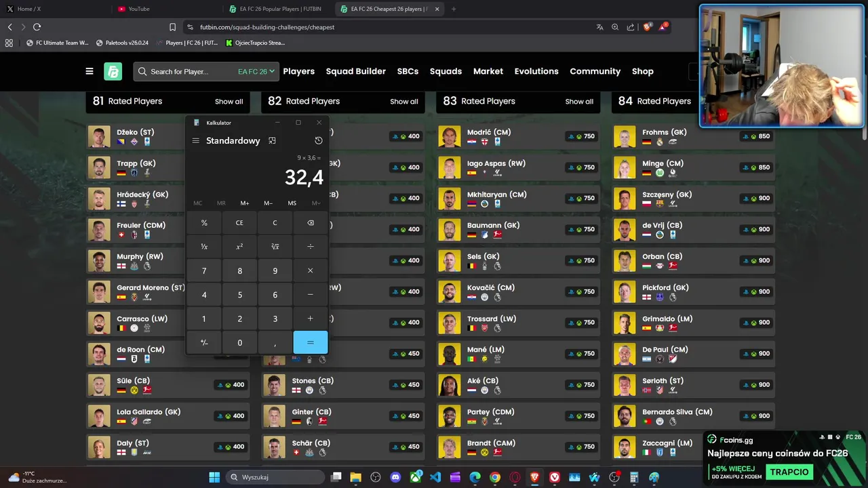The width and height of the screenshot is (868, 488).
Task: Open the zoom magnifier icon in address bar
Action: (615, 27)
